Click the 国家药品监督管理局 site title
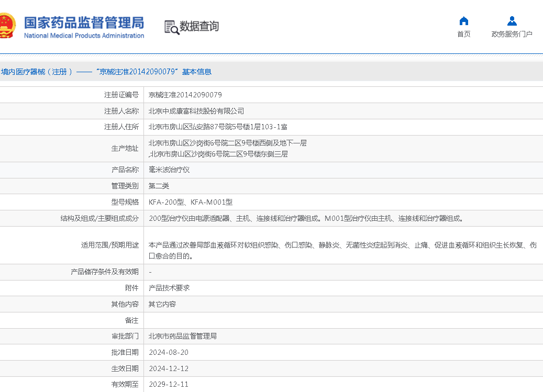Screen dimensions: 543x392 (84, 23)
